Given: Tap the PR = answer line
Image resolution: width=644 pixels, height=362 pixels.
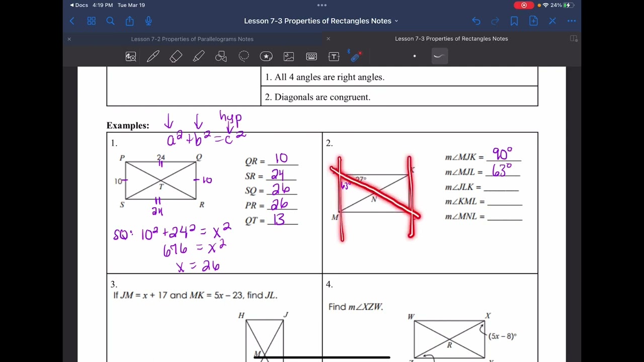Looking at the screenshot, I should pyautogui.click(x=283, y=204).
